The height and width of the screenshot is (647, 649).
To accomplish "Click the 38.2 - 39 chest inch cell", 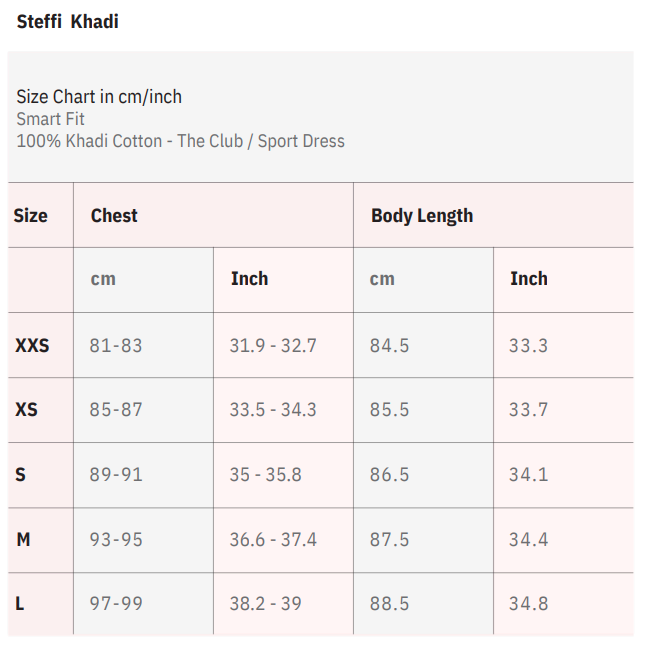I will coord(265,604).
